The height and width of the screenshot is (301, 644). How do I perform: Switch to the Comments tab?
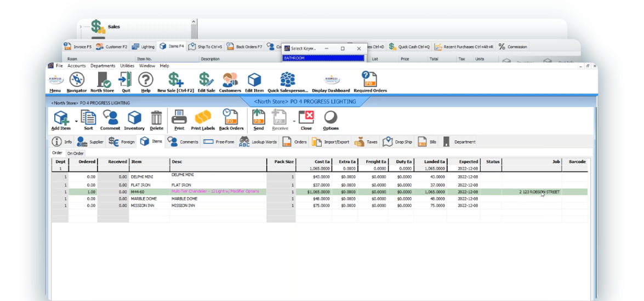[184, 142]
